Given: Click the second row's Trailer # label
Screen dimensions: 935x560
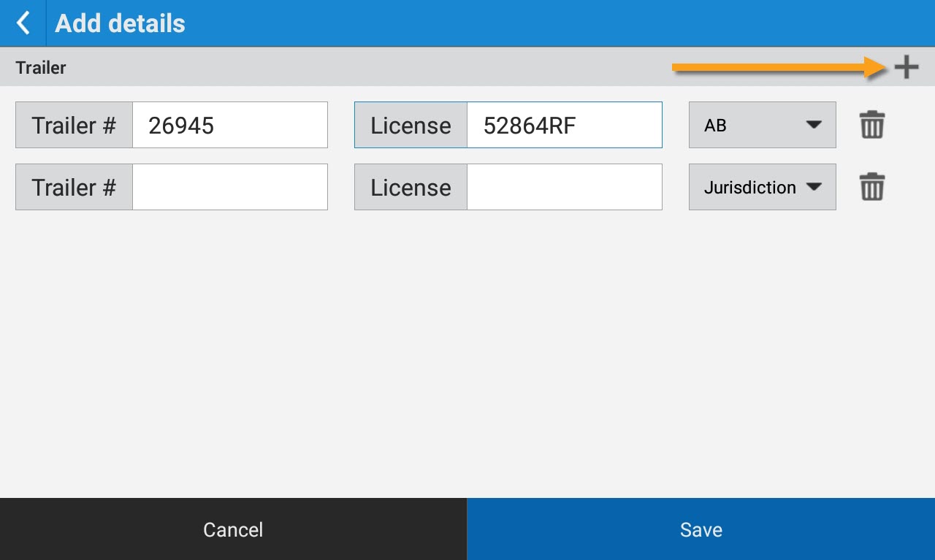Looking at the screenshot, I should [74, 187].
